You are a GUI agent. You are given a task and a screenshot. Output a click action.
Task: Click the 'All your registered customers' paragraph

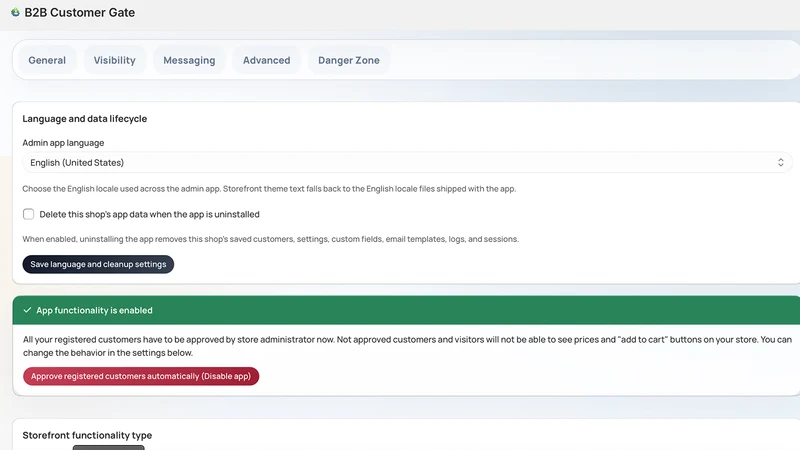(x=407, y=346)
